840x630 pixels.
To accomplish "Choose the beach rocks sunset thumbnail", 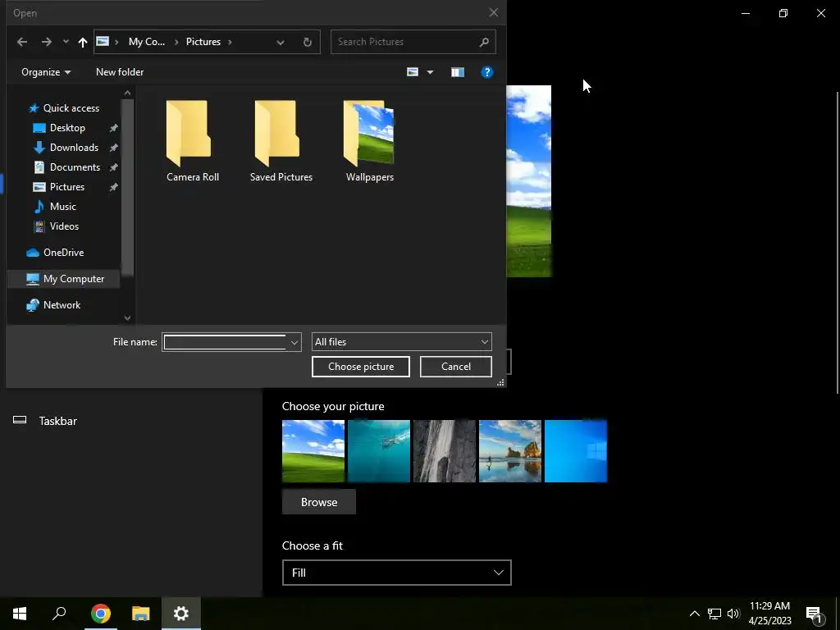I will pyautogui.click(x=510, y=451).
